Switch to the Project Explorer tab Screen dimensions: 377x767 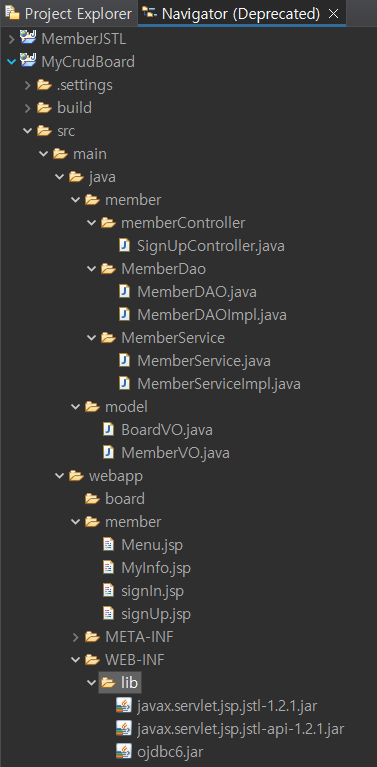coord(68,13)
